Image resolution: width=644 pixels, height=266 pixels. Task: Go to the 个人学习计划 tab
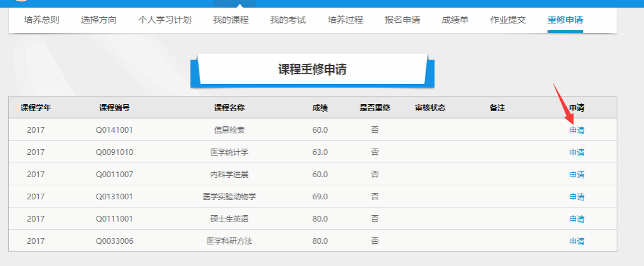click(164, 20)
